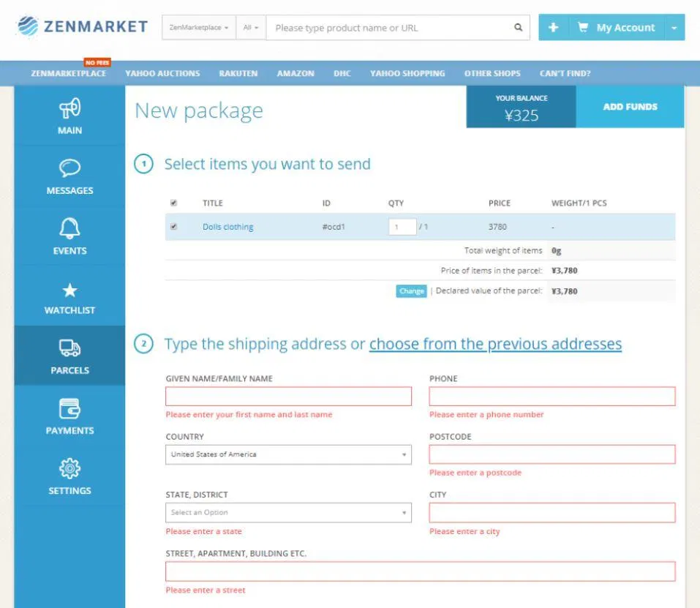Viewport: 700px width, 608px height.
Task: Click the quantity input field for Dolls clothing
Action: [401, 227]
